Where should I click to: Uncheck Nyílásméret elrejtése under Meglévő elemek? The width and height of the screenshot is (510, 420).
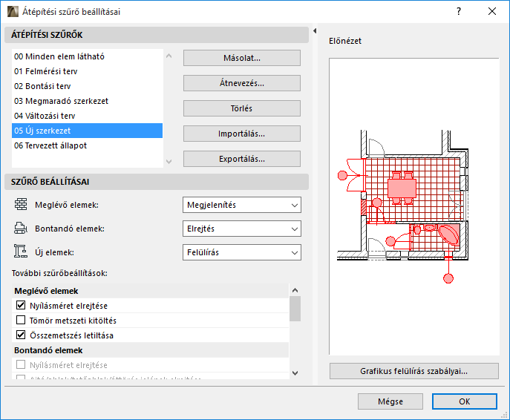21,305
